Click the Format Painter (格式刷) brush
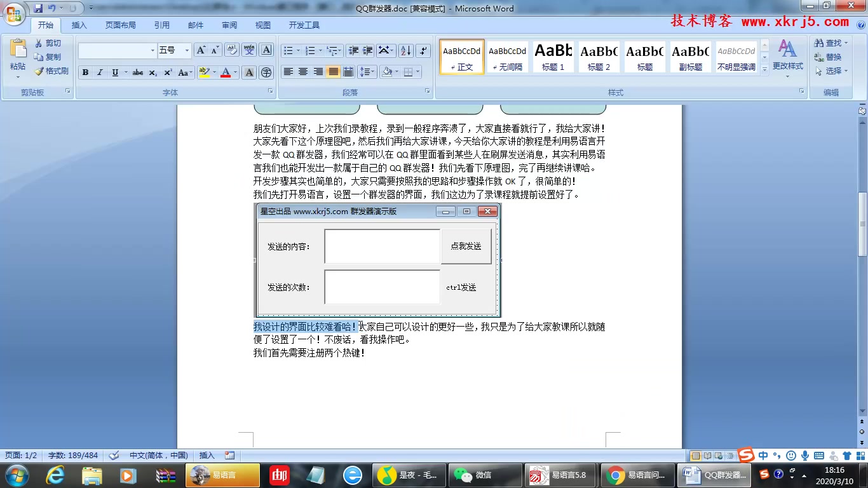This screenshot has width=868, height=488. pyautogui.click(x=51, y=71)
